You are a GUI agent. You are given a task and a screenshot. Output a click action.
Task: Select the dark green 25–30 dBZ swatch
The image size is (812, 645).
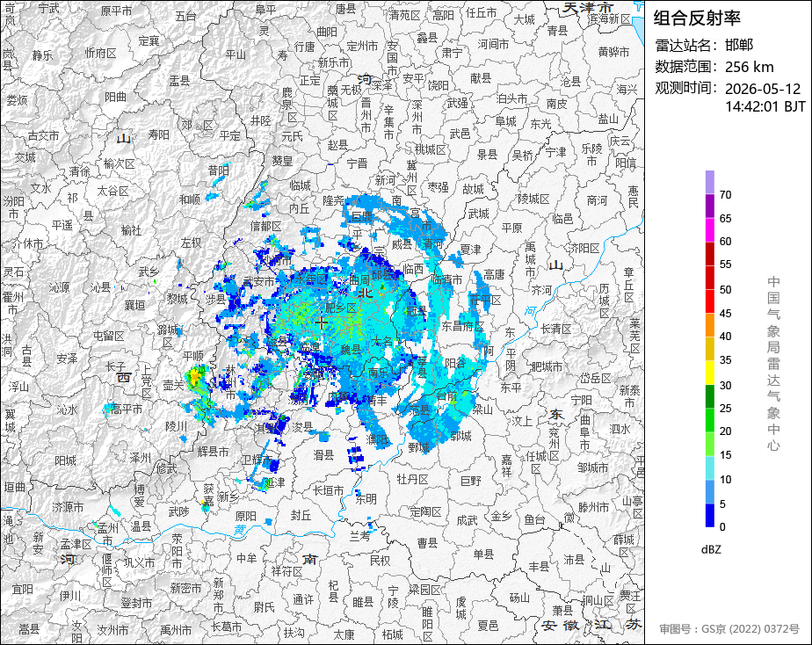709,396
